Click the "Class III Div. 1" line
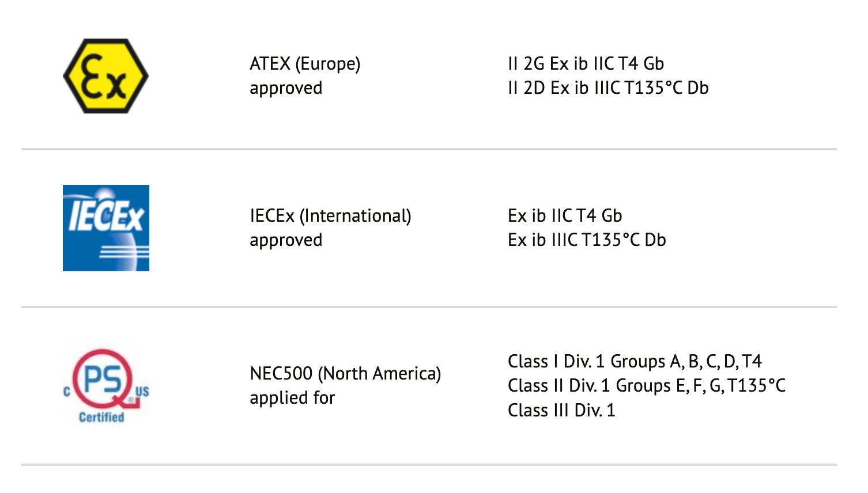868x493 pixels. pos(561,410)
